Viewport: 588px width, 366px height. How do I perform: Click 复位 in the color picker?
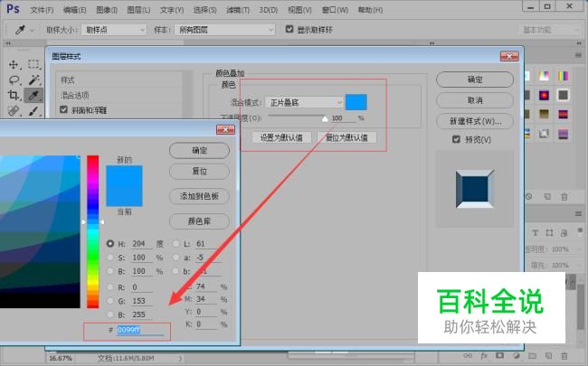click(199, 171)
